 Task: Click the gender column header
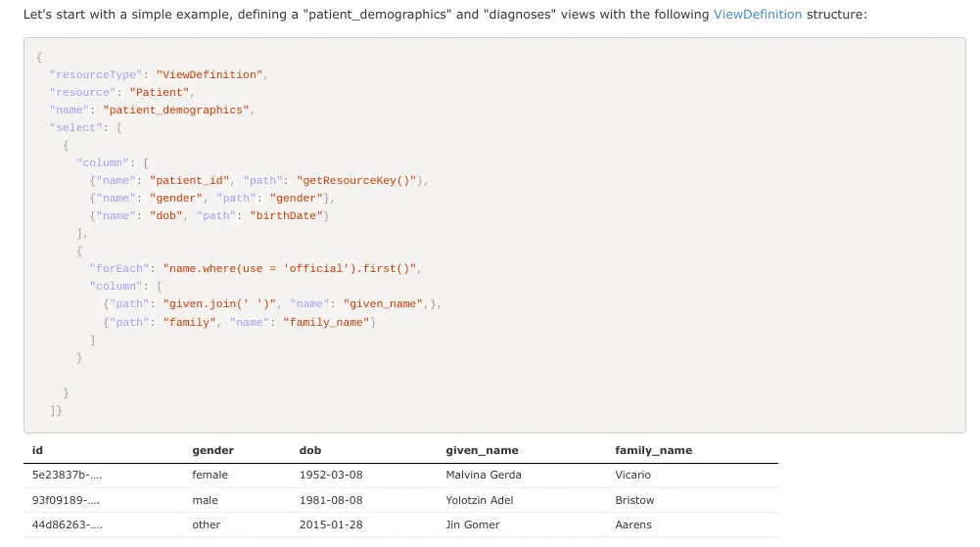point(212,450)
